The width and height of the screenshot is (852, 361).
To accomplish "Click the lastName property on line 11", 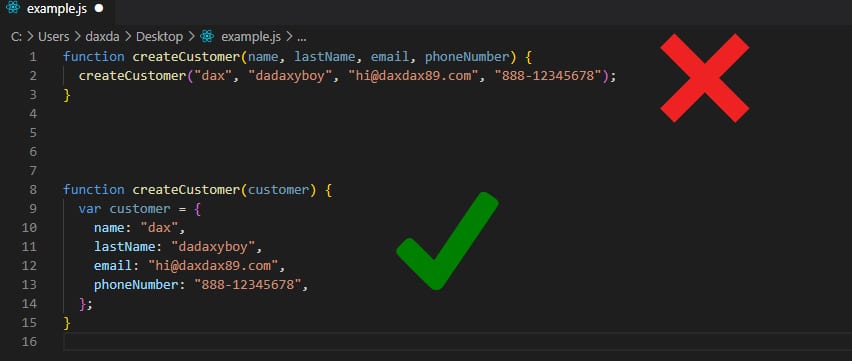I will [x=125, y=247].
